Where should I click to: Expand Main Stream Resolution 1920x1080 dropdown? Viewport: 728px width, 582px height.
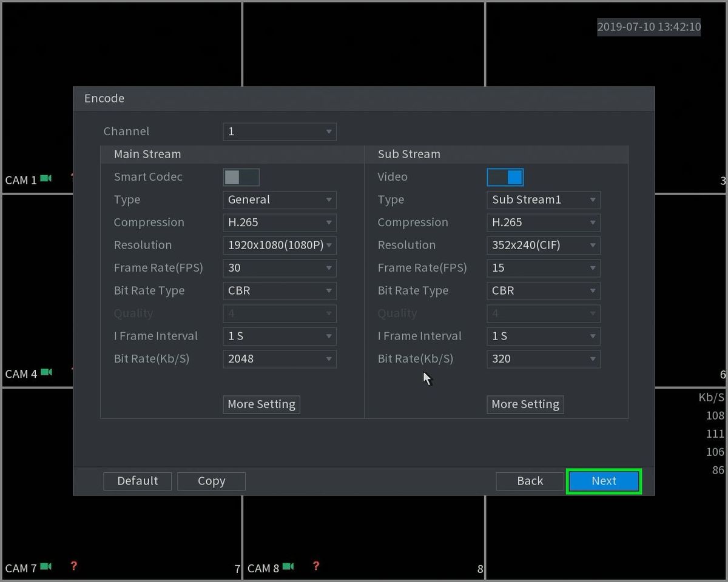pyautogui.click(x=280, y=245)
